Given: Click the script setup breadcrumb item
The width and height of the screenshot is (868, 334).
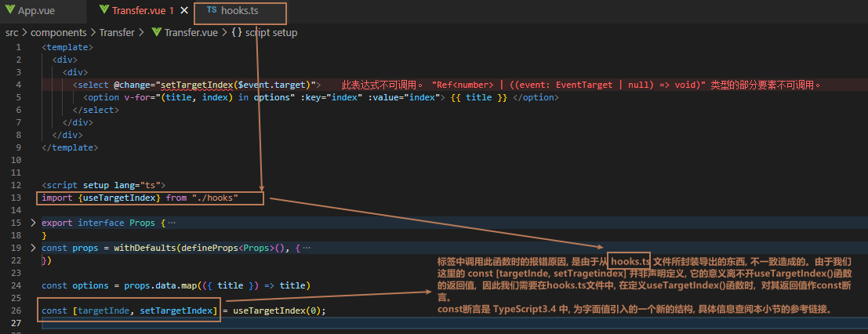Looking at the screenshot, I should [271, 32].
